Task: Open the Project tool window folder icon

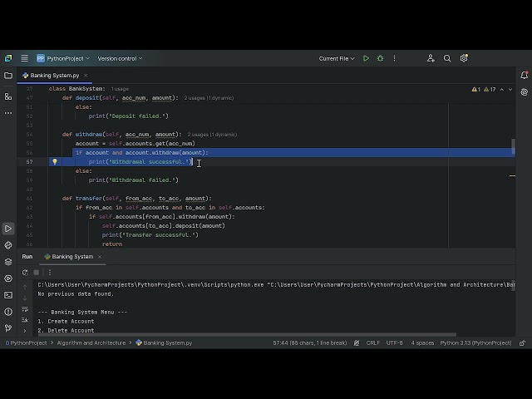Action: pos(8,76)
